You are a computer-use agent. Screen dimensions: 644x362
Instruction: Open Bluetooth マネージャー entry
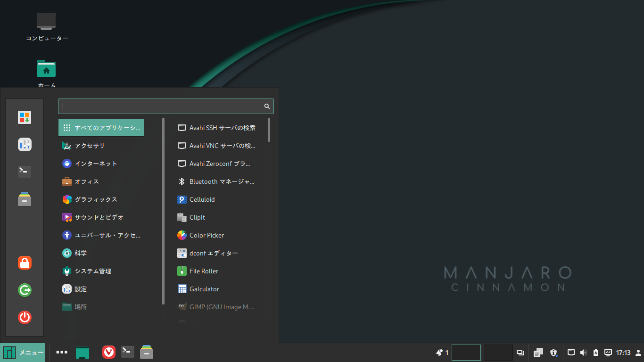tap(217, 181)
